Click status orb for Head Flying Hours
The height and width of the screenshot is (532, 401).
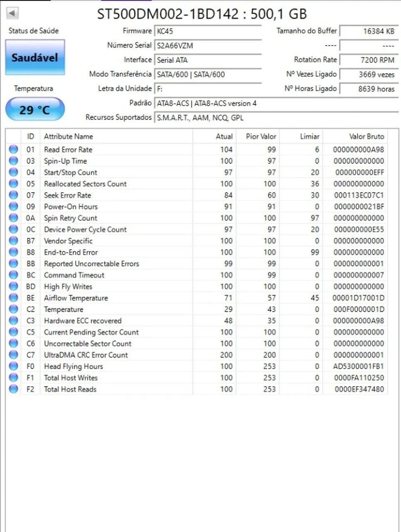tap(14, 367)
